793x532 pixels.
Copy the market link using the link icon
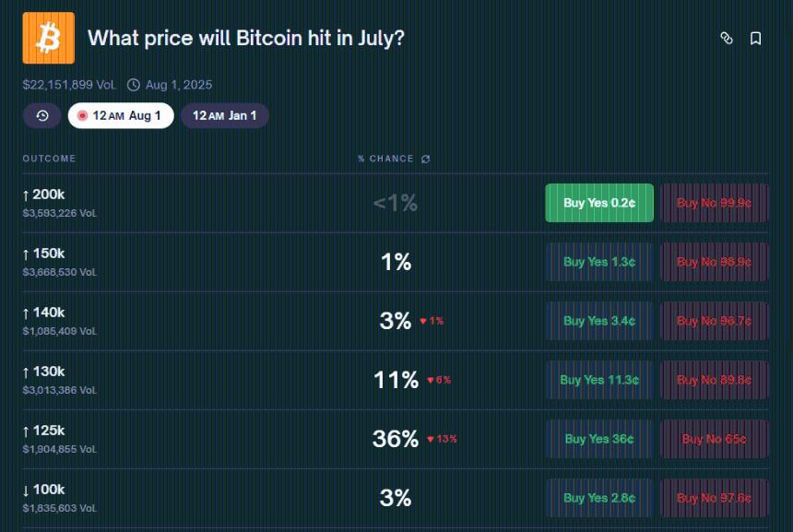[728, 39]
